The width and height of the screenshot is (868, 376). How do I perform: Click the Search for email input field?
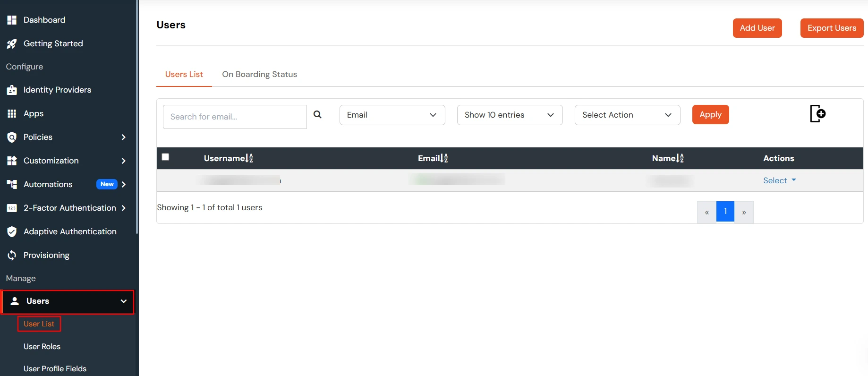(235, 117)
